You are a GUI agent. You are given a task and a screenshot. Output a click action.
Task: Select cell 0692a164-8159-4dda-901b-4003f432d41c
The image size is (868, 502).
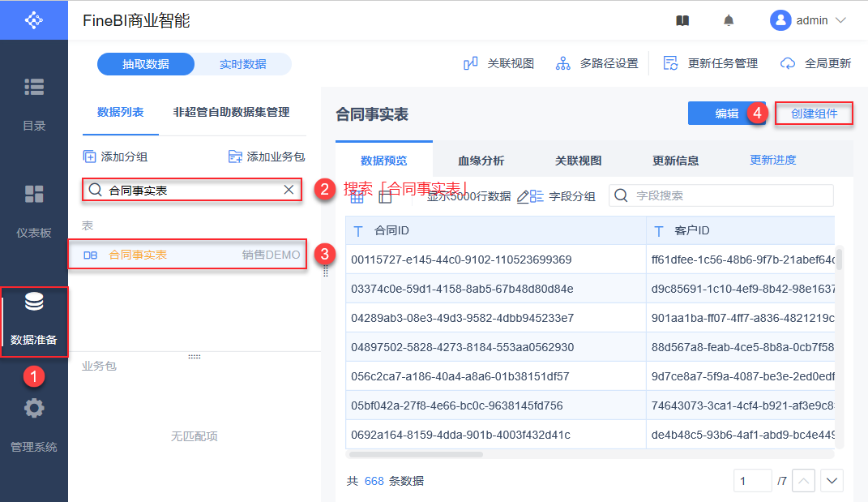pos(495,435)
